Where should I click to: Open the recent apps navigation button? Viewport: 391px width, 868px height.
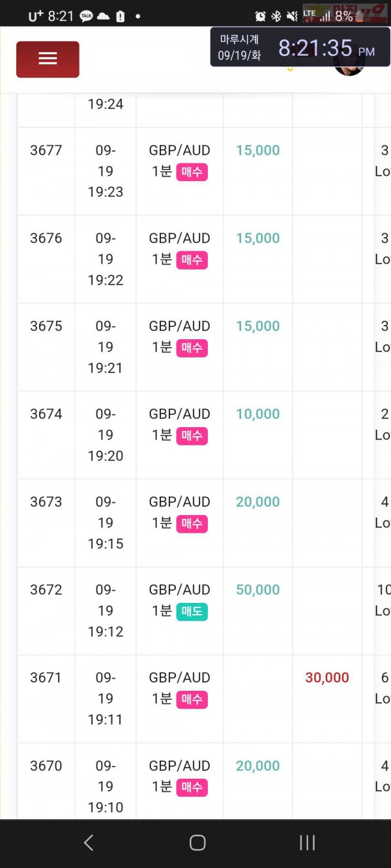click(x=307, y=843)
